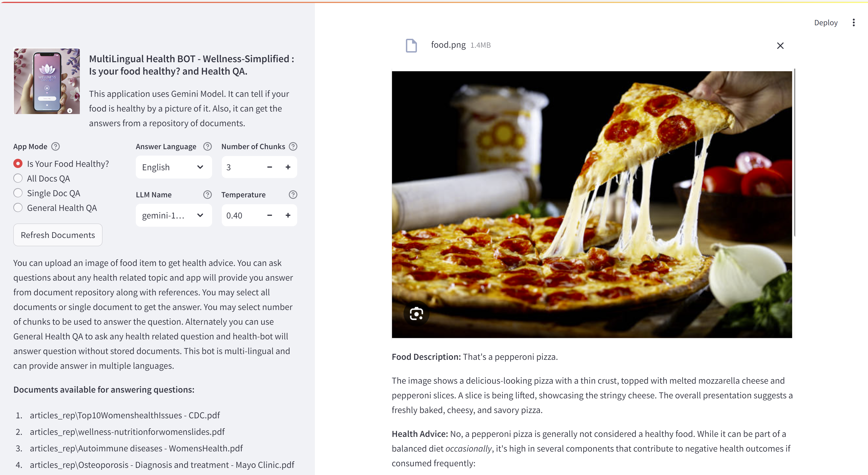
Task: Click the food.png file document icon
Action: [411, 45]
